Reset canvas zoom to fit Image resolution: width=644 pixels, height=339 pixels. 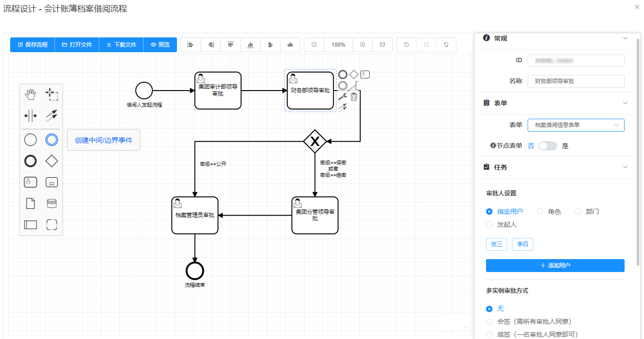click(x=383, y=45)
